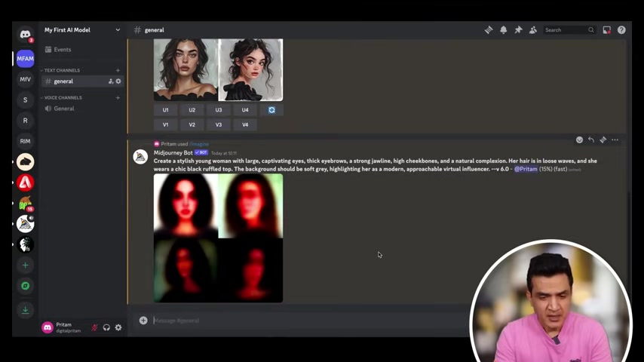Open the left finished portrait image
This screenshot has height=362, width=644.
click(x=186, y=70)
